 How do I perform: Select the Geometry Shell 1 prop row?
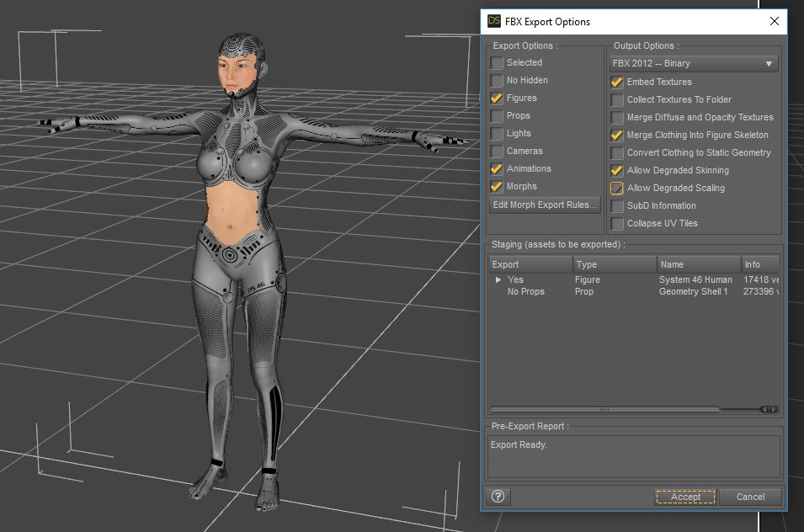[693, 292]
